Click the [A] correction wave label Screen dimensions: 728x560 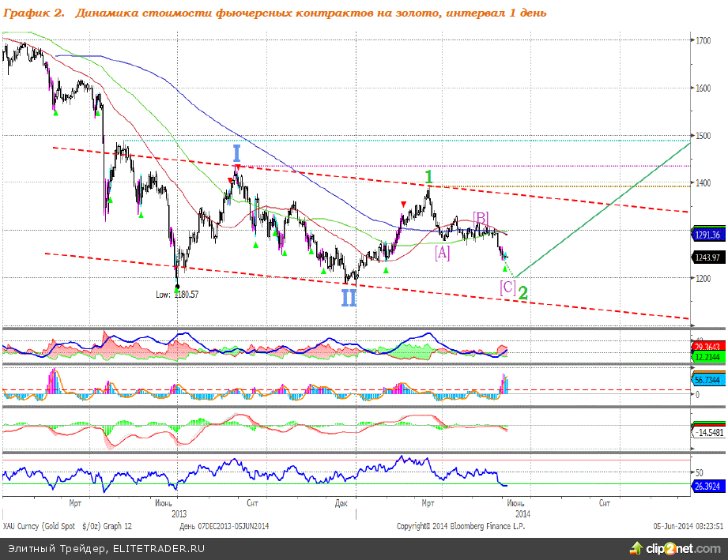click(x=442, y=252)
